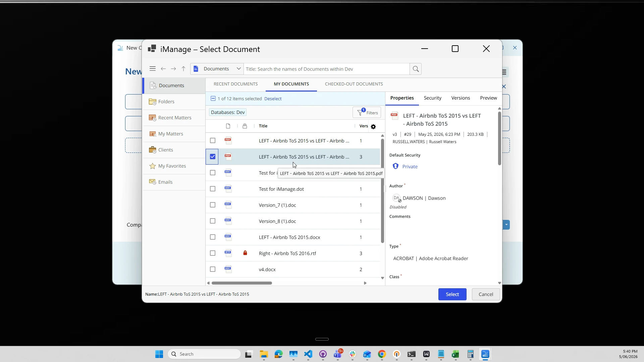Click the Deselect link

pyautogui.click(x=273, y=99)
